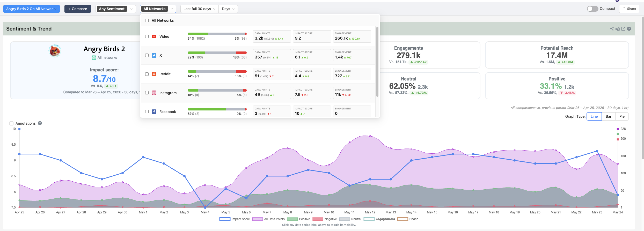This screenshot has height=231, width=644.
Task: Click the Impact score 8.7/10 value
Action: [x=104, y=79]
